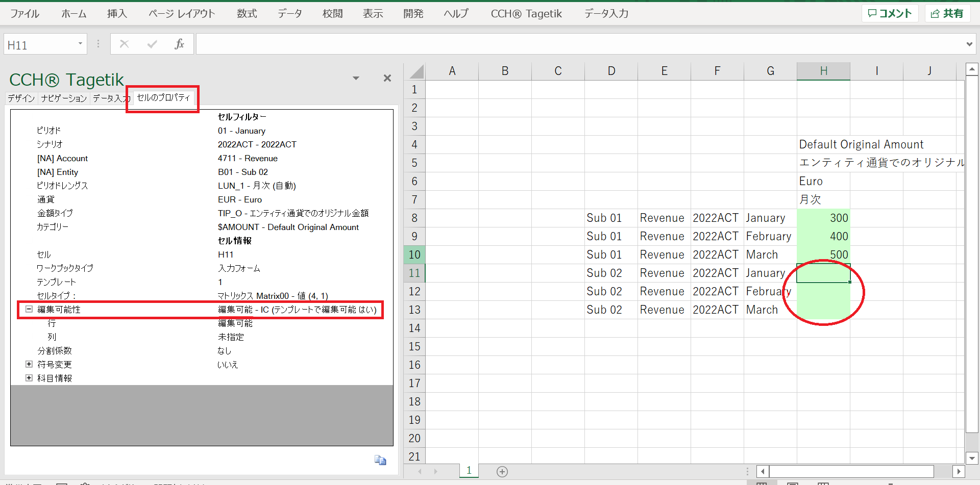The image size is (980, 485).
Task: Click the コメント button
Action: pyautogui.click(x=890, y=14)
